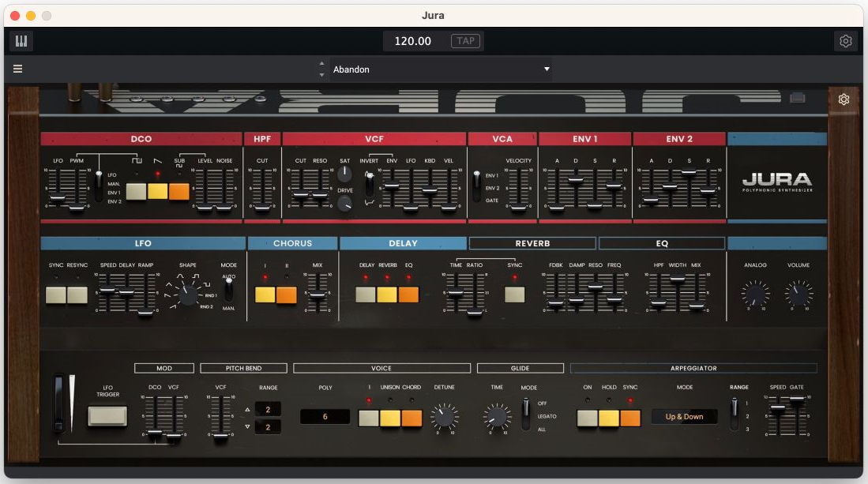Open the top-bar settings gear

pyautogui.click(x=845, y=41)
